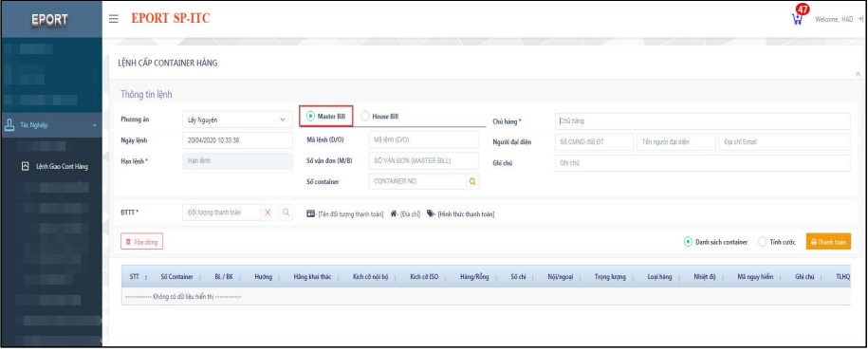Select Danh sách container radio option
868x351 pixels.
coord(688,242)
